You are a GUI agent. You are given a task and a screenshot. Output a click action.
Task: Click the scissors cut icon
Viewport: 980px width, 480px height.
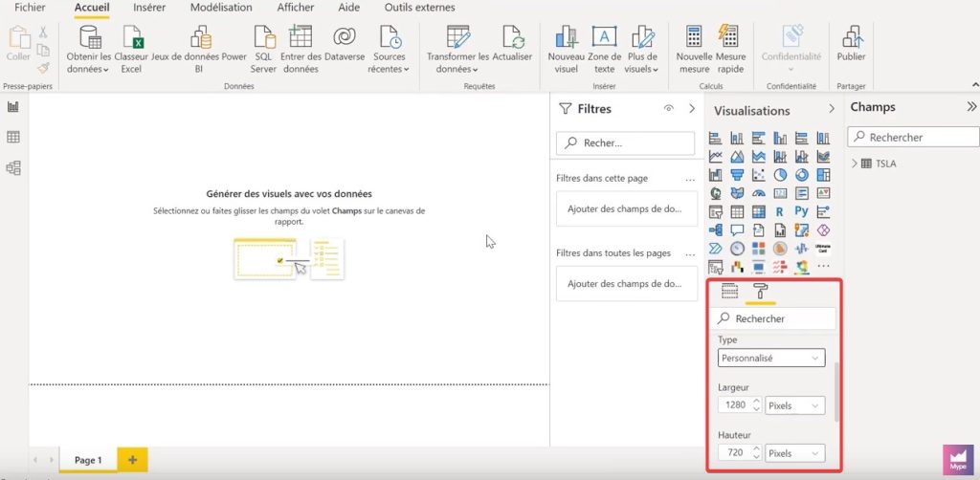(43, 32)
